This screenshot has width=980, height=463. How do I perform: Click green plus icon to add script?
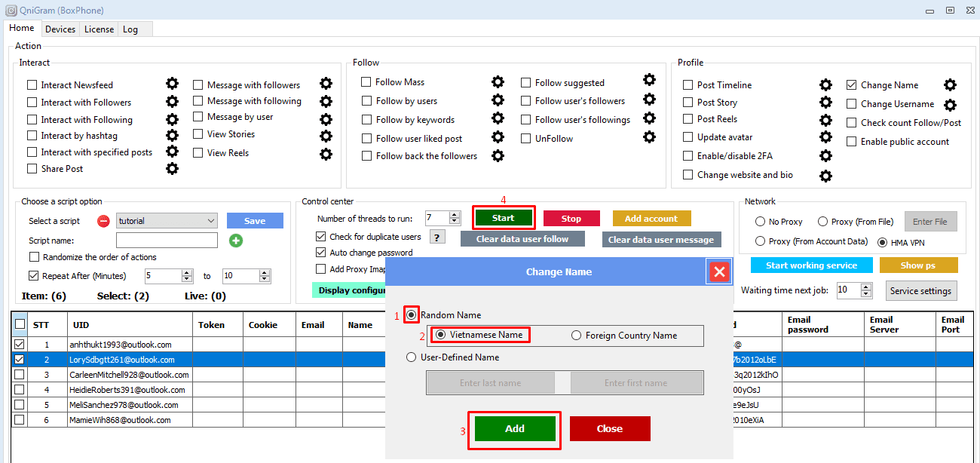(x=236, y=241)
